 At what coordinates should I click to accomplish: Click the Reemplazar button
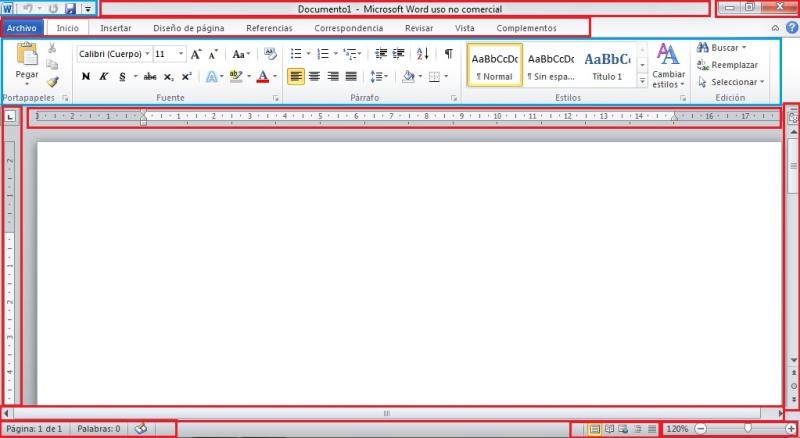pyautogui.click(x=733, y=65)
